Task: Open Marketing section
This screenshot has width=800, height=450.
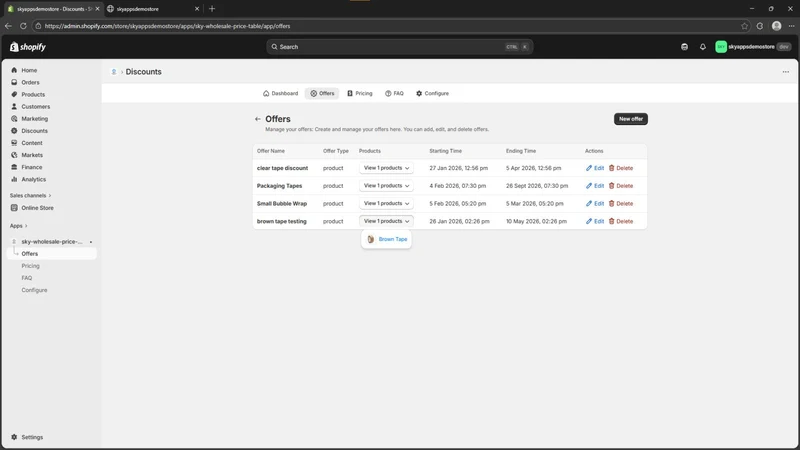Action: tap(34, 118)
